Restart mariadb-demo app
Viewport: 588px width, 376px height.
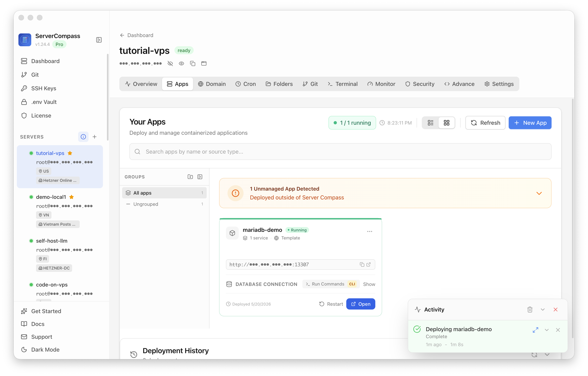point(331,304)
